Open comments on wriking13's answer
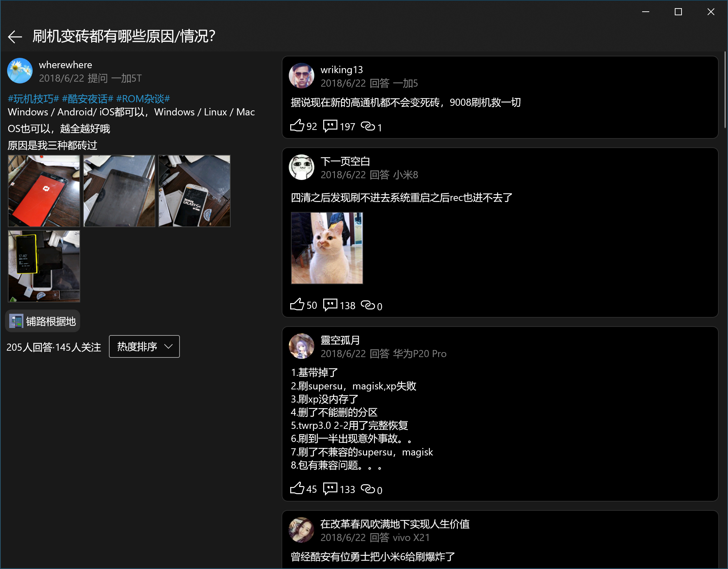 click(x=330, y=126)
